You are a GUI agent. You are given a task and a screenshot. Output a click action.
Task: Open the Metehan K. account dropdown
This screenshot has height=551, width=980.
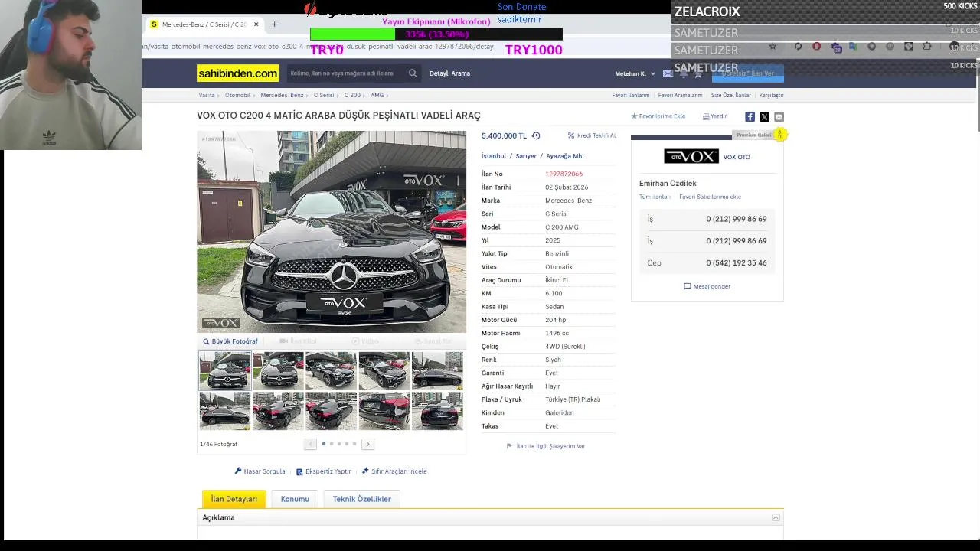635,73
